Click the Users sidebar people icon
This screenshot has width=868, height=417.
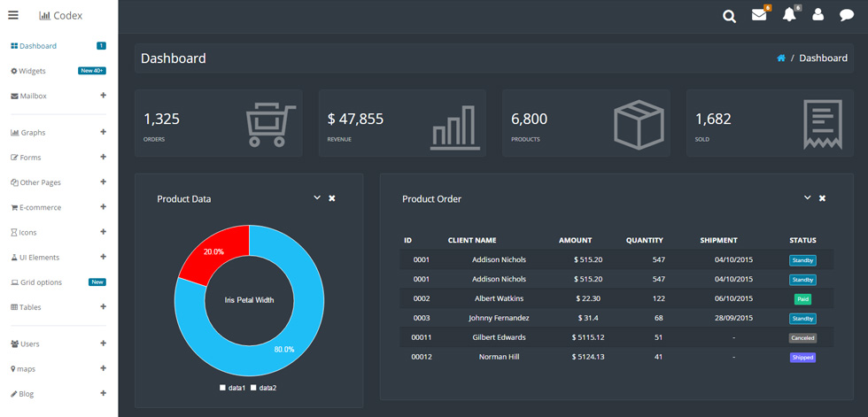[14, 344]
